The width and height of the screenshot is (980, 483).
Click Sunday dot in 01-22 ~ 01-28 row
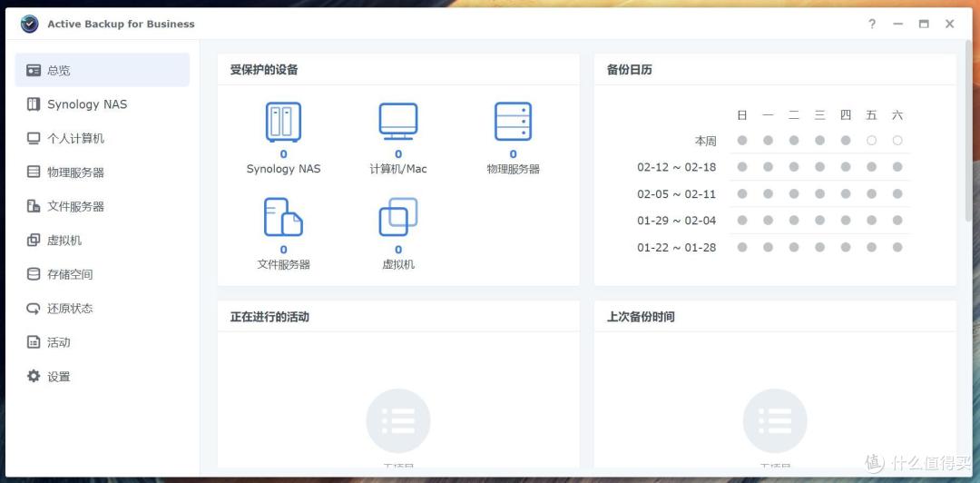tap(742, 247)
